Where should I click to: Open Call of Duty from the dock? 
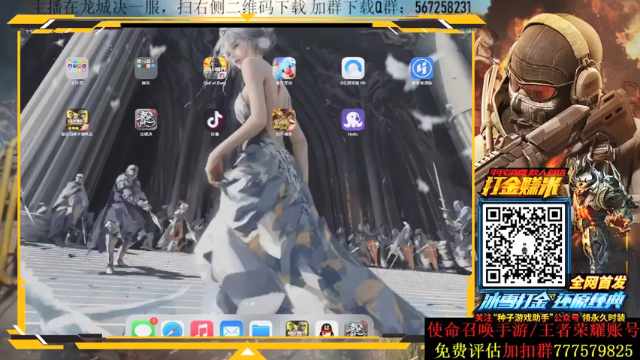point(297,329)
